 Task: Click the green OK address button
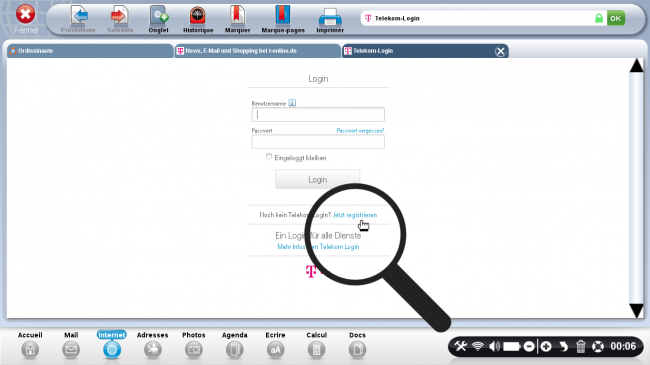coord(616,18)
